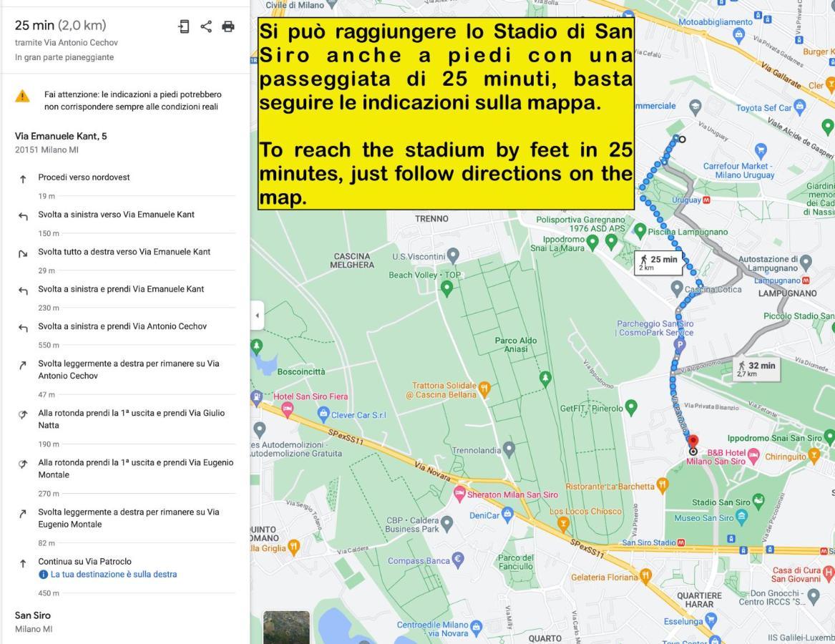Select the Autostazione di Lampugnano pin
Screen dimensions: 835x644
pyautogui.click(x=806, y=262)
